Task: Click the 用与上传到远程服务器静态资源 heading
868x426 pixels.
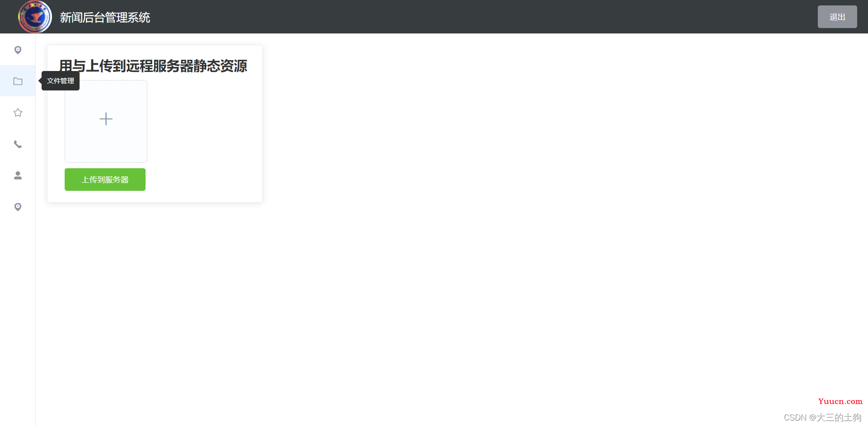Action: [153, 66]
